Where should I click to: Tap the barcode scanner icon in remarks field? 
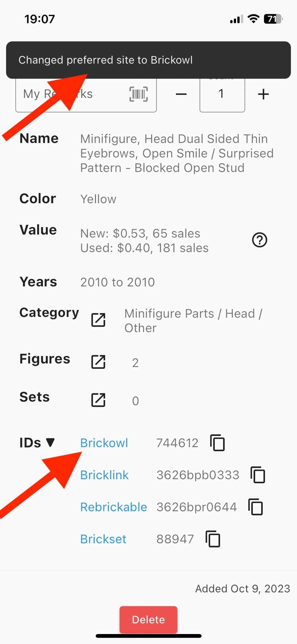click(138, 94)
